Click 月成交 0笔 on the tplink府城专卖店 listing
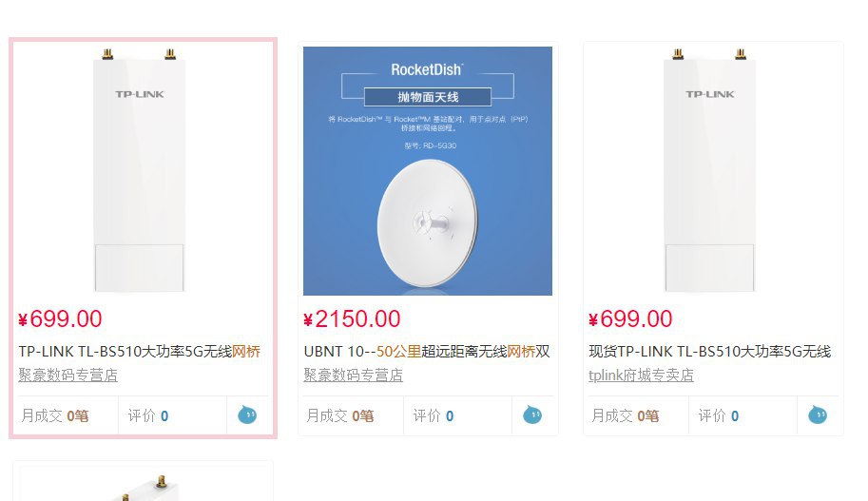Viewport: 868px width, 501px height. click(625, 415)
